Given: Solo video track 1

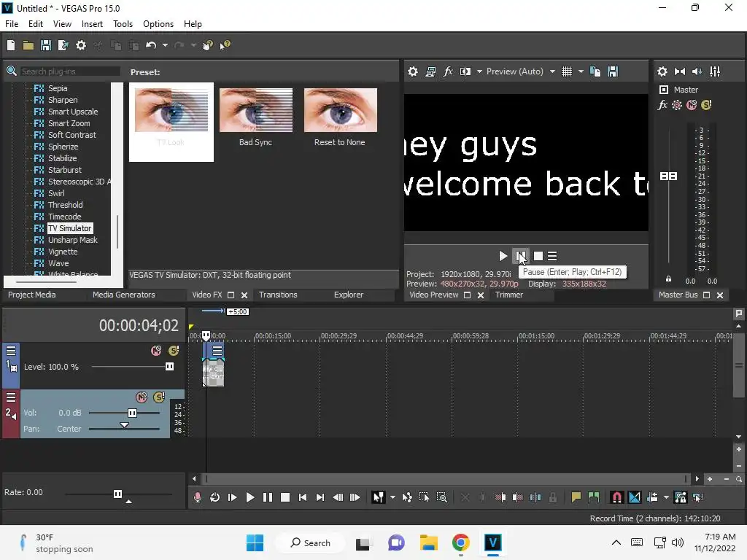Looking at the screenshot, I should point(174,351).
